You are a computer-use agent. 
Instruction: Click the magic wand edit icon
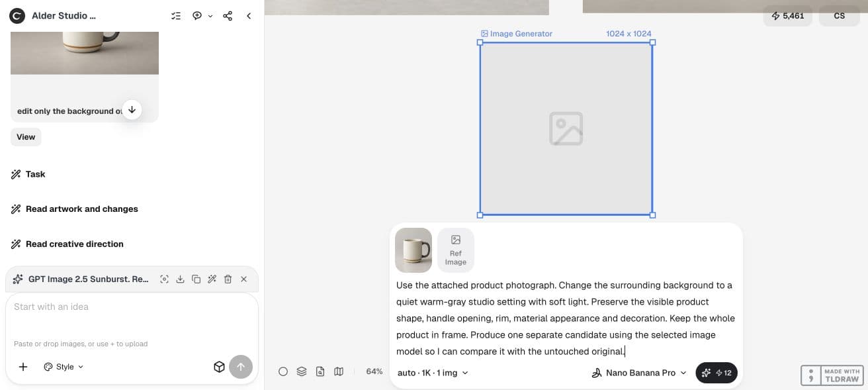[212, 279]
